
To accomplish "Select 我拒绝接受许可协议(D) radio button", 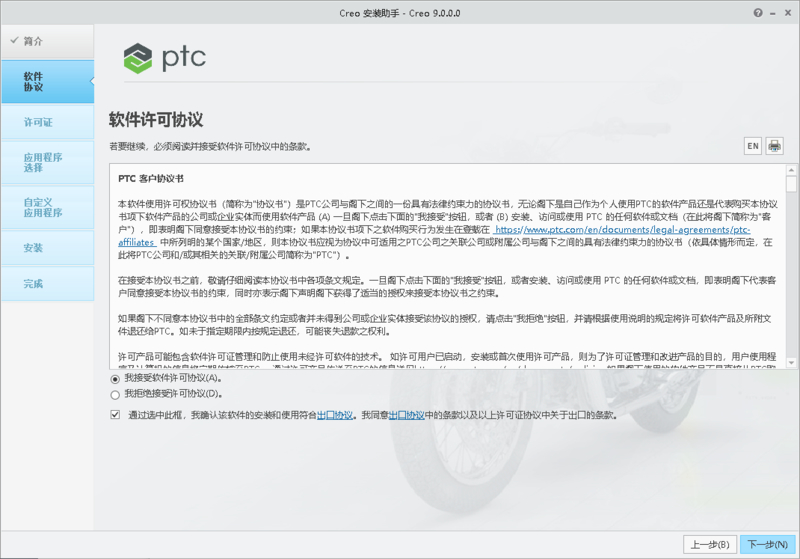I will tap(115, 395).
